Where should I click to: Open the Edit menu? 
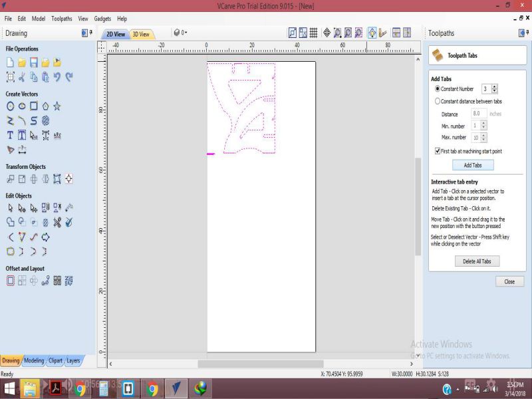pos(22,19)
